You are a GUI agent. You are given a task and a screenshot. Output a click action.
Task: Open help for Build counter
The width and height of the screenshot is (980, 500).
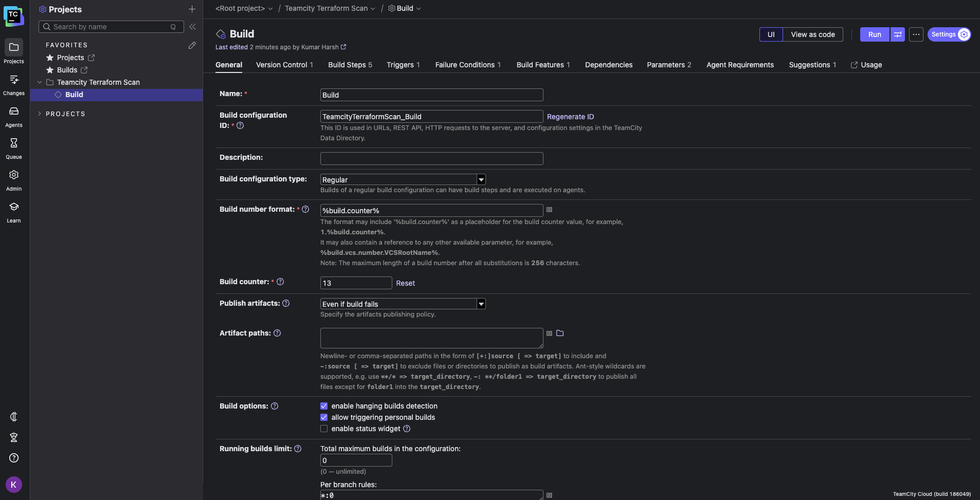(x=280, y=282)
